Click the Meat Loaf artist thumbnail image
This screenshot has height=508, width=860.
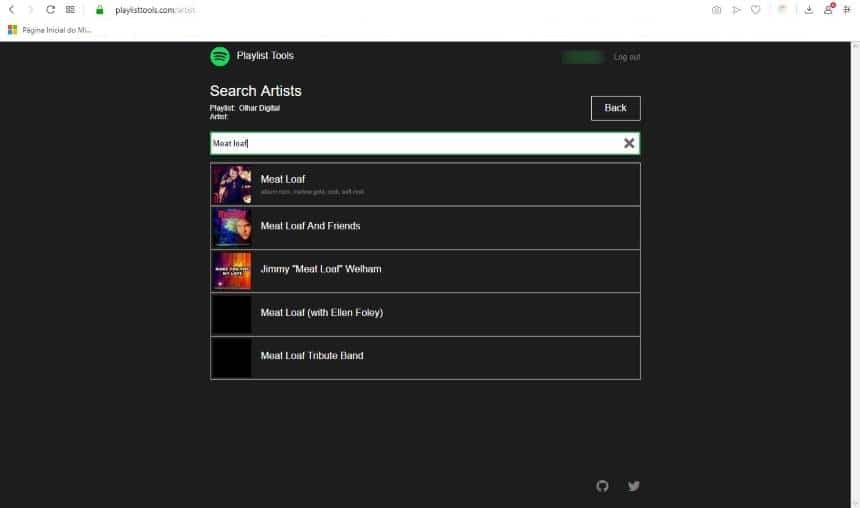point(232,185)
